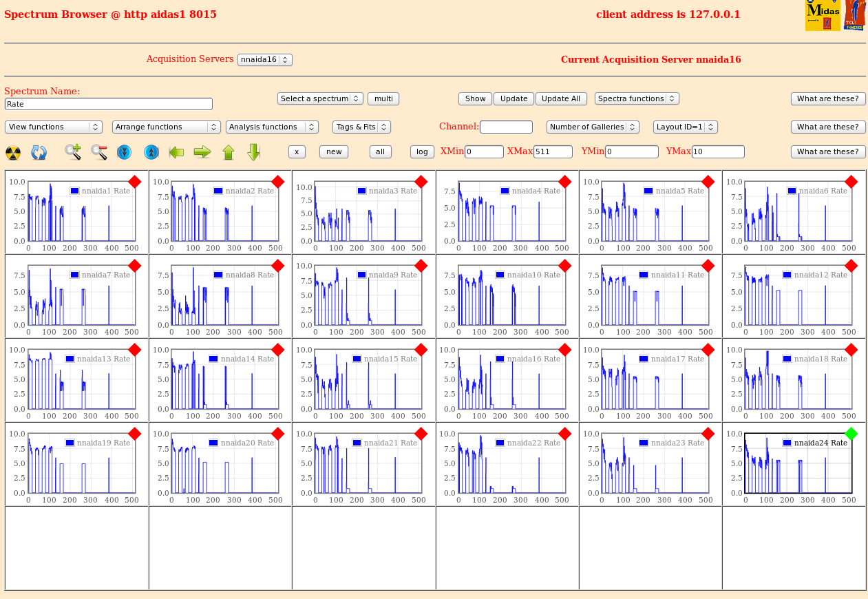This screenshot has height=599, width=868.
Task: Toggle the red diamond on nnaida1 Rate
Action: click(x=135, y=182)
